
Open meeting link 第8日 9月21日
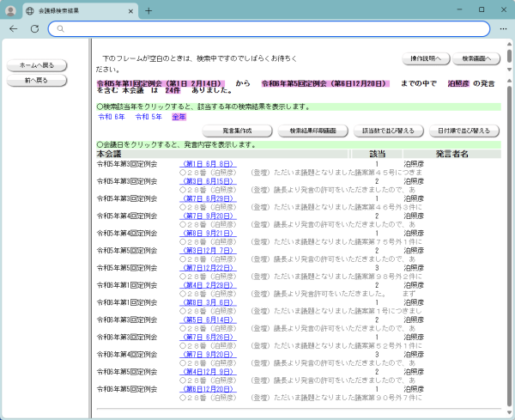pyautogui.click(x=208, y=234)
